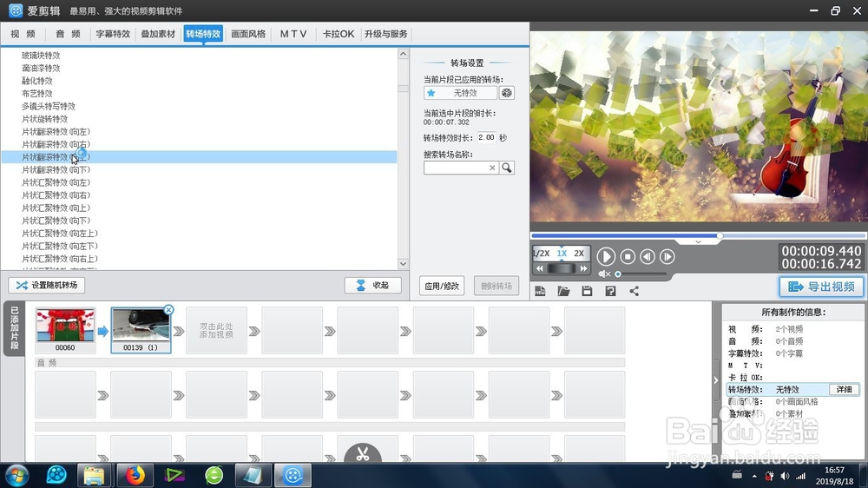The image size is (868, 488).
Task: Click the share icon
Action: 635,292
